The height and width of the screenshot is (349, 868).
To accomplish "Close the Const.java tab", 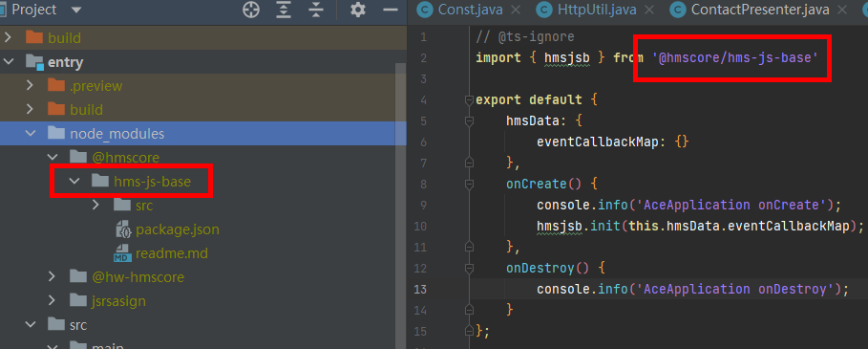I will (x=516, y=10).
